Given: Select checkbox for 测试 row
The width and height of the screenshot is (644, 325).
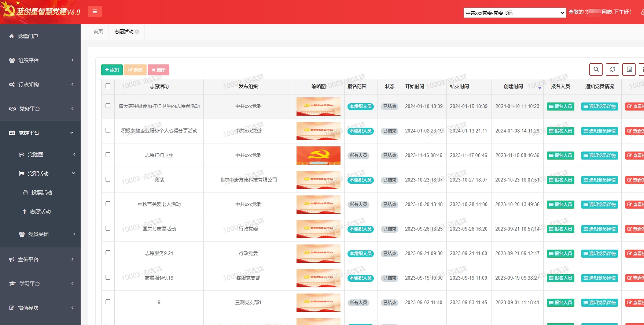Looking at the screenshot, I should pos(108,179).
